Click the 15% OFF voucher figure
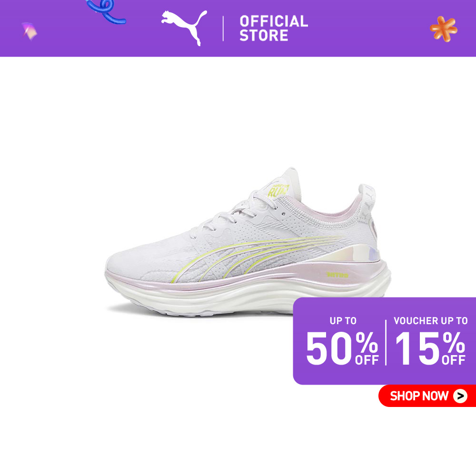 click(430, 347)
